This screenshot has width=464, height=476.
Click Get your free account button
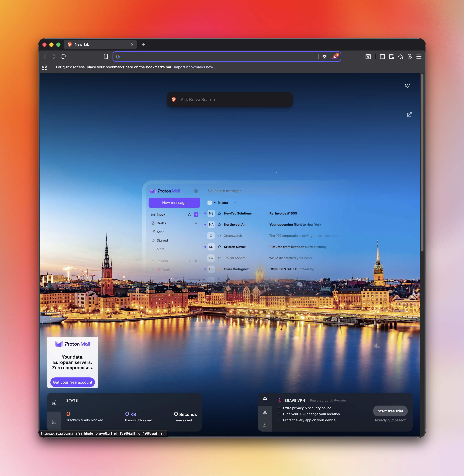click(72, 382)
